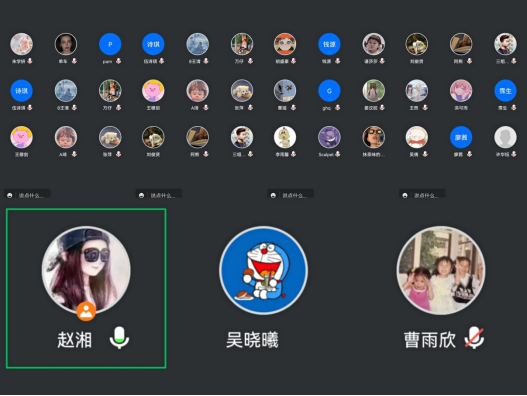Click the 吴晓曦 name label
Image resolution: width=527 pixels, height=396 pixels.
tap(252, 340)
